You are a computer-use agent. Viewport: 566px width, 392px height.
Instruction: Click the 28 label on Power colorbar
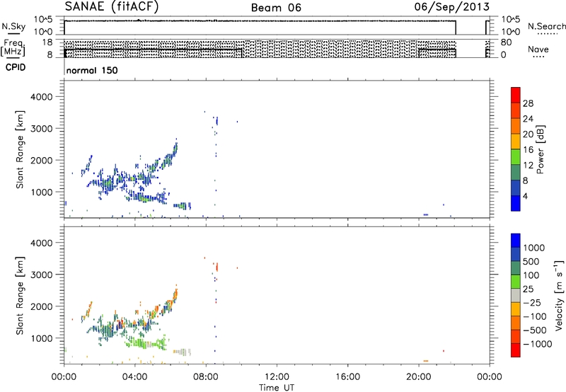pyautogui.click(x=528, y=103)
